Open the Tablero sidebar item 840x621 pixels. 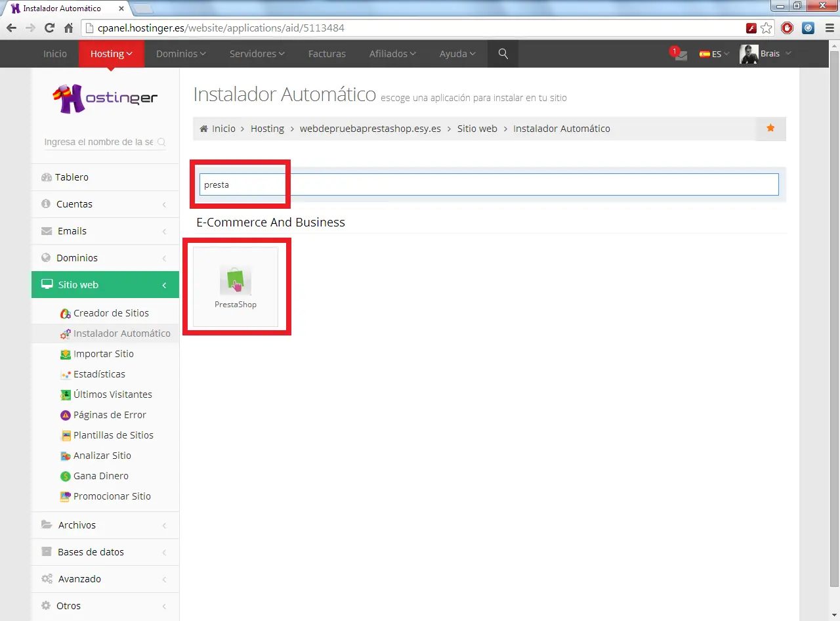pos(105,177)
